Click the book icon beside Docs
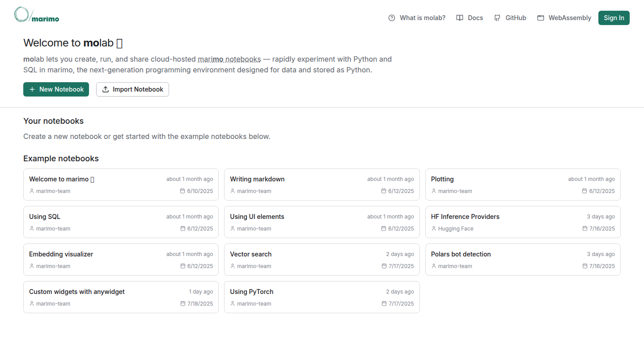The image size is (644, 340). tap(460, 18)
